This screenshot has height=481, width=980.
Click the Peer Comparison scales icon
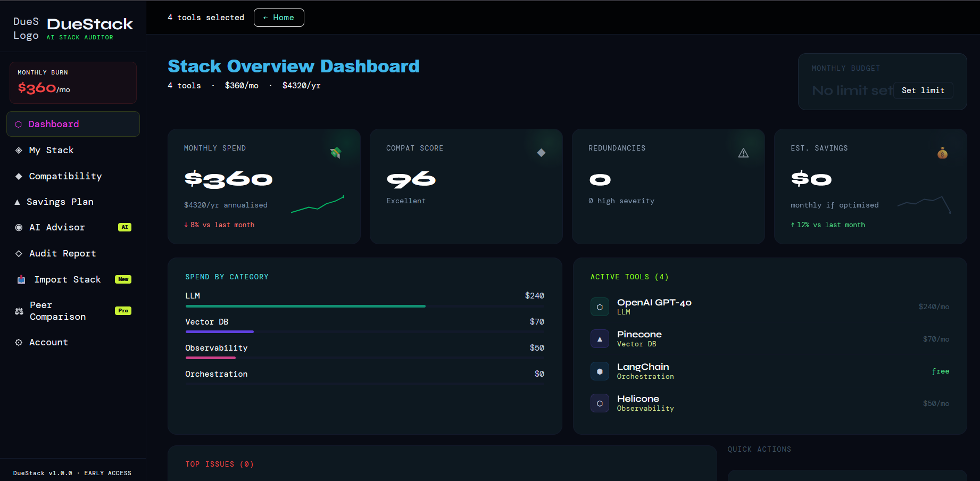[x=19, y=311]
